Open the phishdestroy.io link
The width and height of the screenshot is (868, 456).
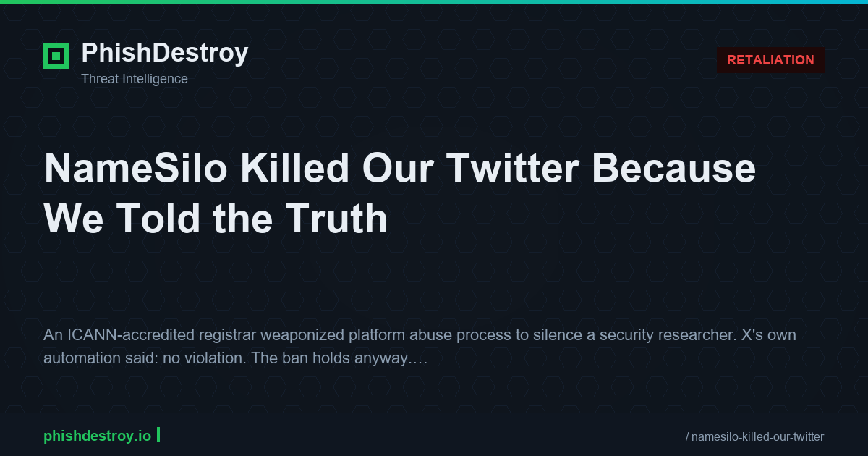97,436
